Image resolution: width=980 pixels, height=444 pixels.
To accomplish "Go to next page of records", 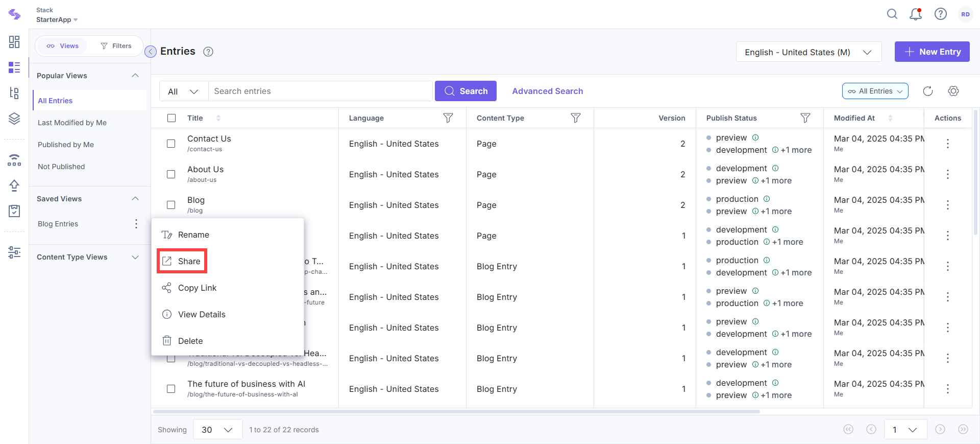I will pyautogui.click(x=940, y=429).
